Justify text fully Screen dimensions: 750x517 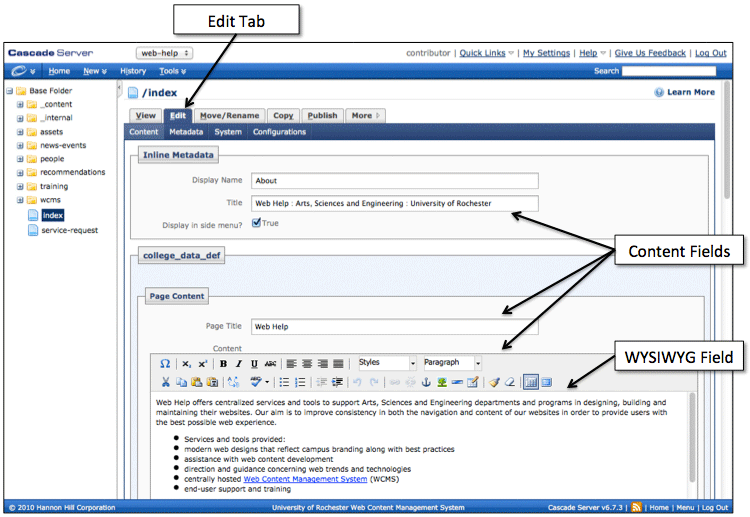338,364
